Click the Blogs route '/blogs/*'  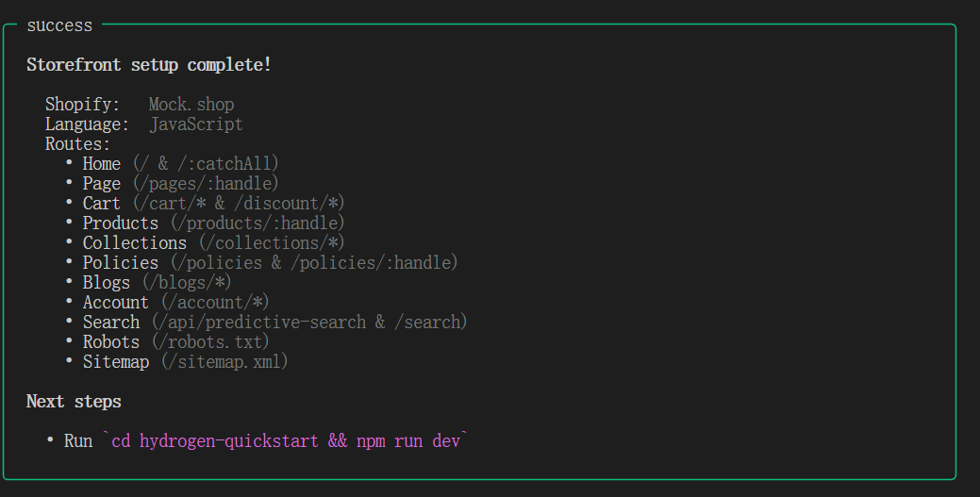tap(187, 283)
